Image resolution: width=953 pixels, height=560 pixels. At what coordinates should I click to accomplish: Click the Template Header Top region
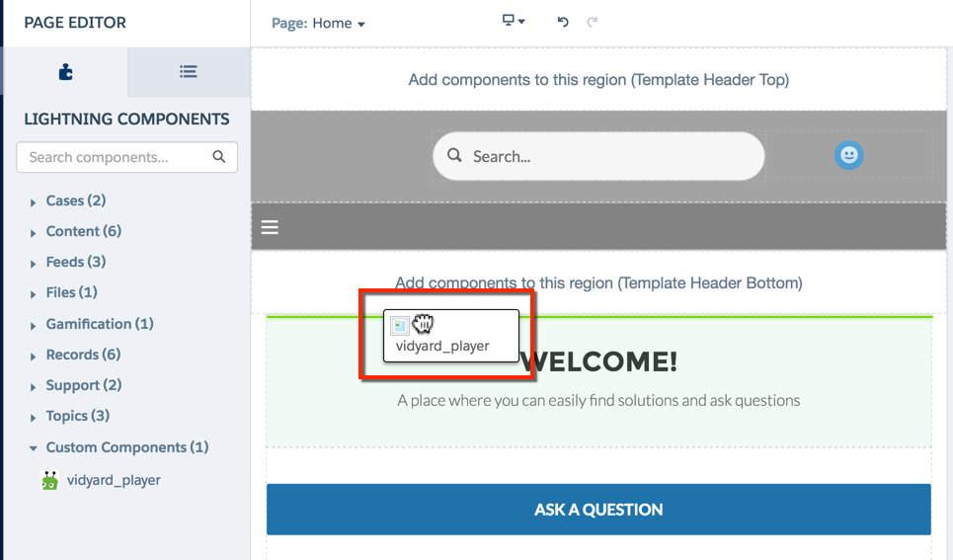(598, 80)
